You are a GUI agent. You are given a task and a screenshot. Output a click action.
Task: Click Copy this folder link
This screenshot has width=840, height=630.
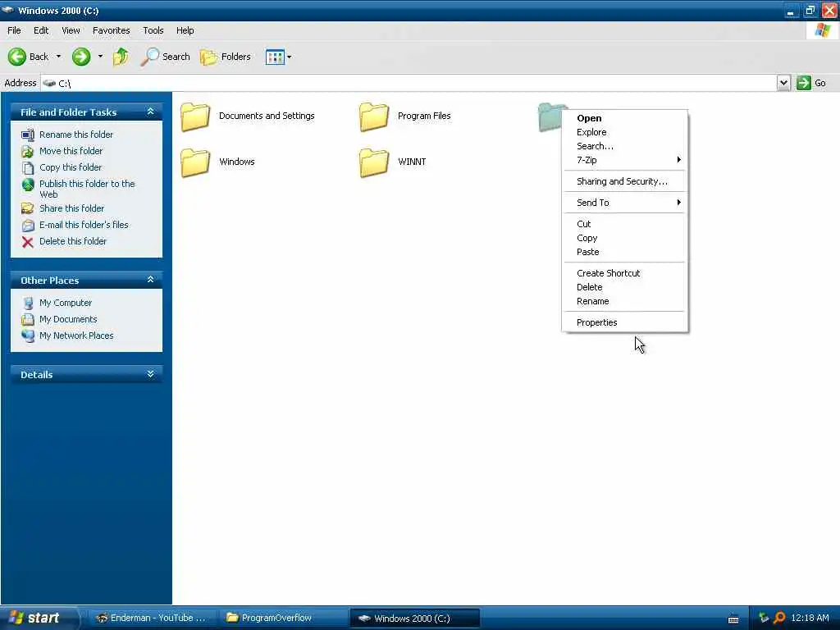point(71,167)
